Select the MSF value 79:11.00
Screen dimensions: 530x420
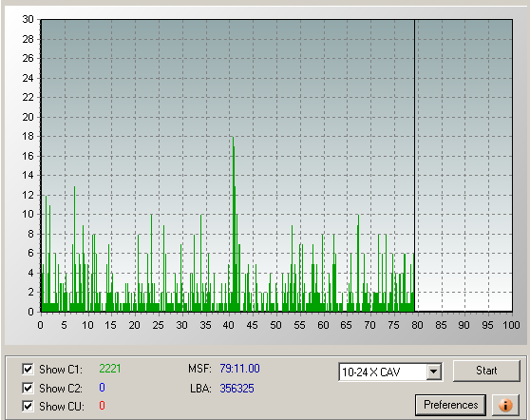(239, 369)
